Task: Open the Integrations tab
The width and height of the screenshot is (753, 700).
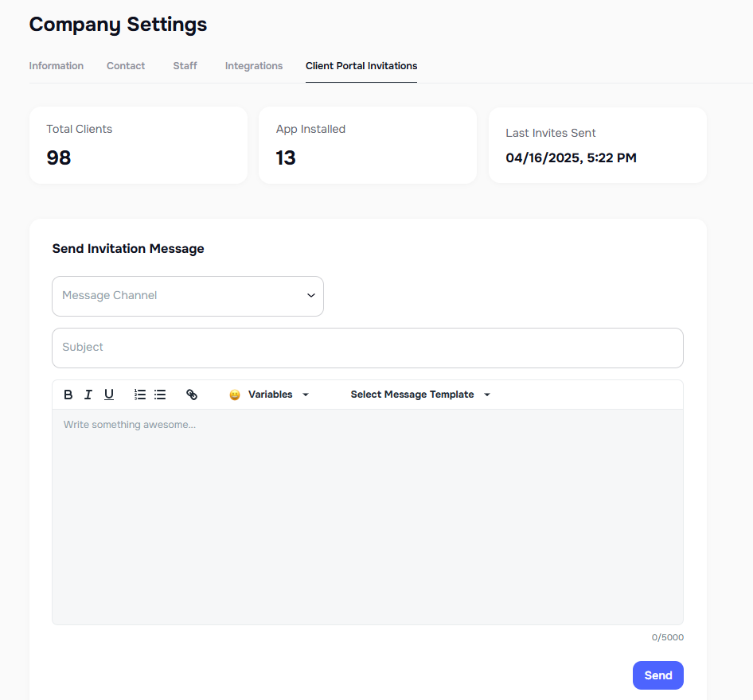Action: click(253, 66)
